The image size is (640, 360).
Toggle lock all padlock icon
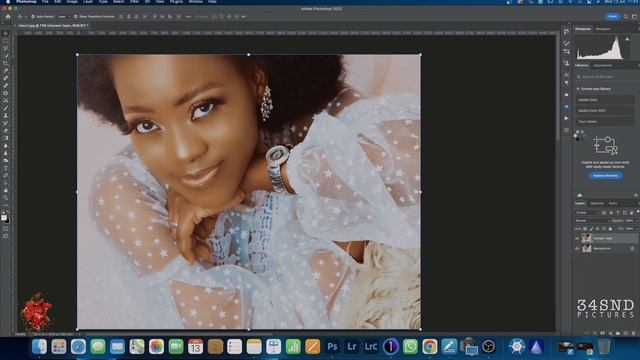pyautogui.click(x=611, y=229)
